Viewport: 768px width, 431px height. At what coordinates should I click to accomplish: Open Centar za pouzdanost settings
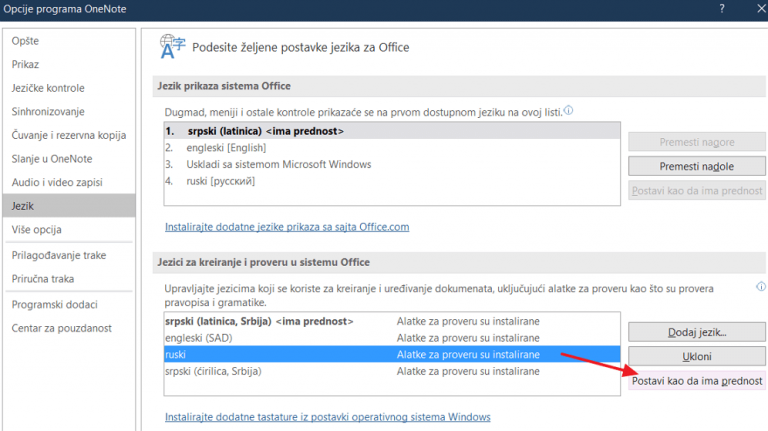[62, 328]
